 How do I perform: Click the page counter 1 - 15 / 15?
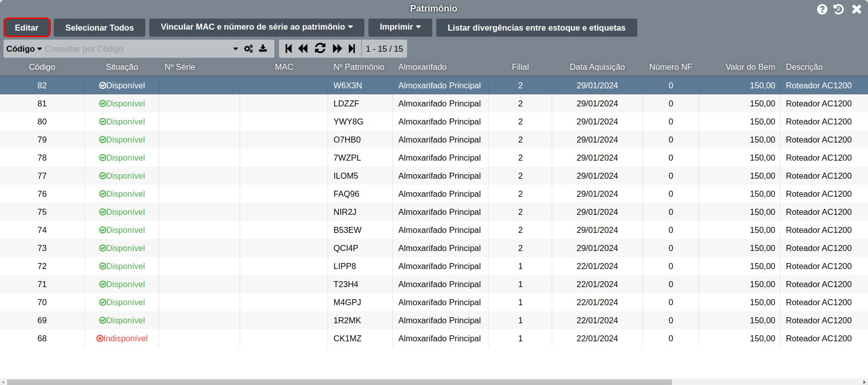[384, 49]
